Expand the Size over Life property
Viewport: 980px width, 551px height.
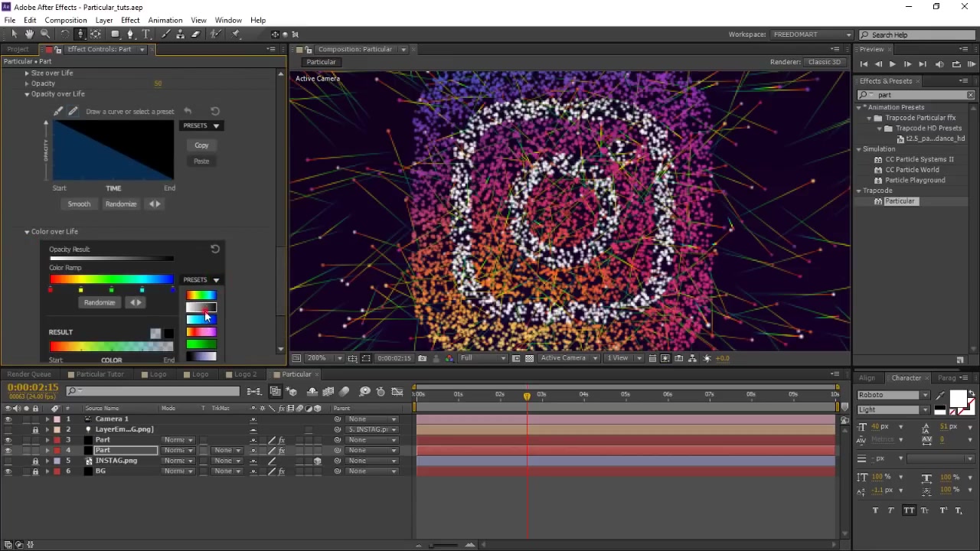click(x=27, y=73)
